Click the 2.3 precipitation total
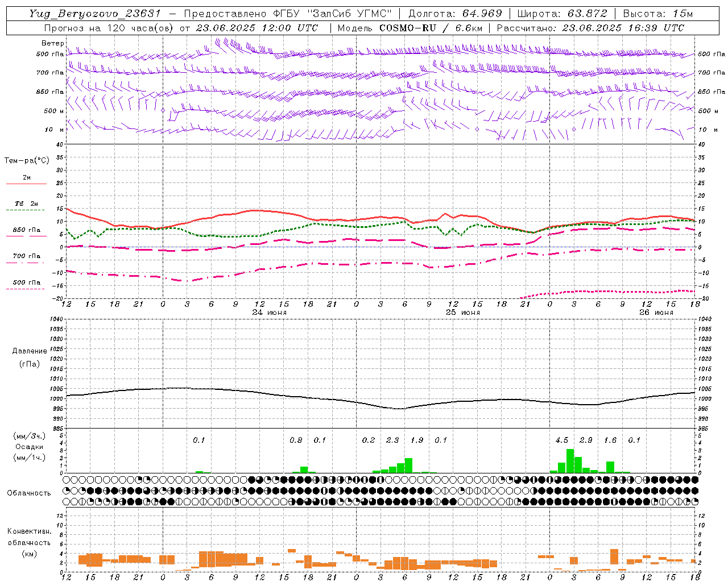Screen dimensions: 728x582 click(392, 440)
